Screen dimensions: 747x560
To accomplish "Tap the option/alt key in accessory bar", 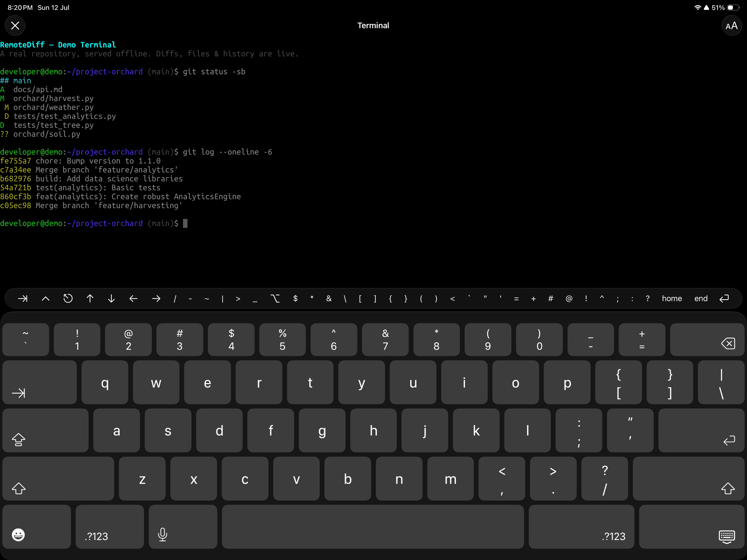I will coord(275,298).
